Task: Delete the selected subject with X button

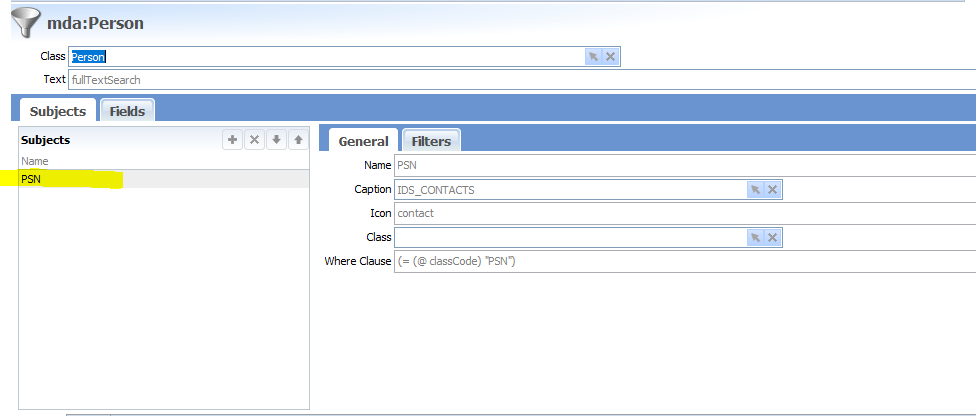Action: point(254,140)
